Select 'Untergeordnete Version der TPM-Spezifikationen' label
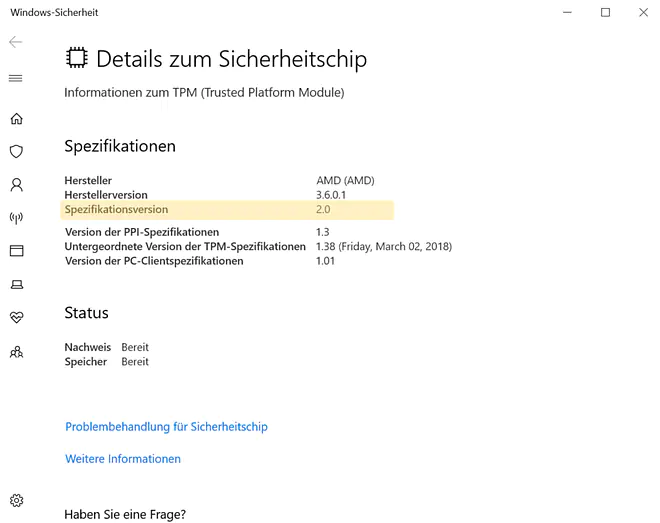Image resolution: width=660 pixels, height=523 pixels. pos(185,247)
